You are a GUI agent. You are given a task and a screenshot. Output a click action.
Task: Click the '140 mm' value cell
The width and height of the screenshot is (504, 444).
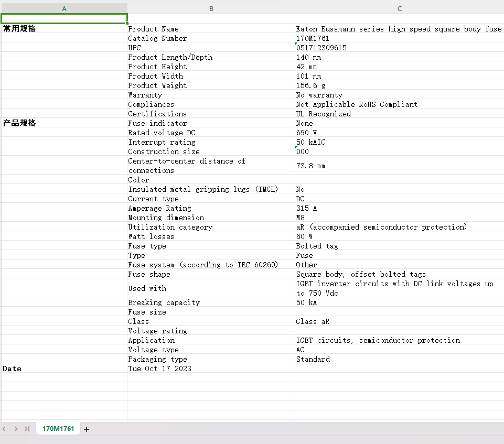tap(400, 57)
